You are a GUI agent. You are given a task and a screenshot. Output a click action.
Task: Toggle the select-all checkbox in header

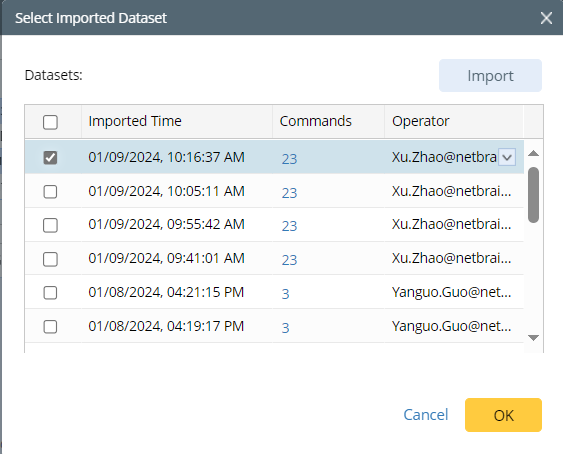point(50,122)
